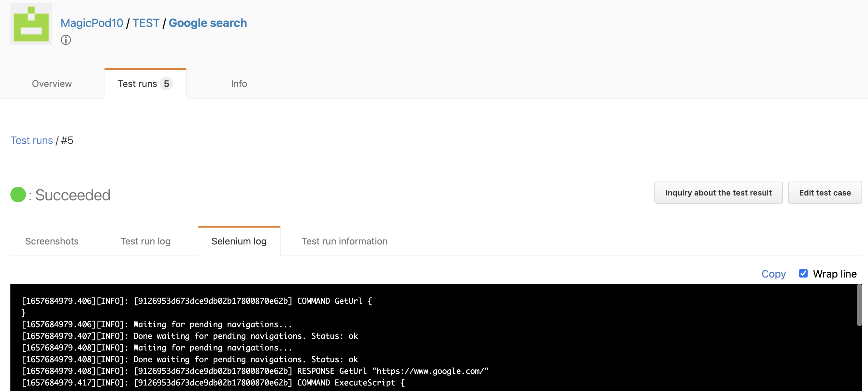Click the 'COMMAND GetUrl {' log line
The width and height of the screenshot is (868, 391).
tap(197, 301)
